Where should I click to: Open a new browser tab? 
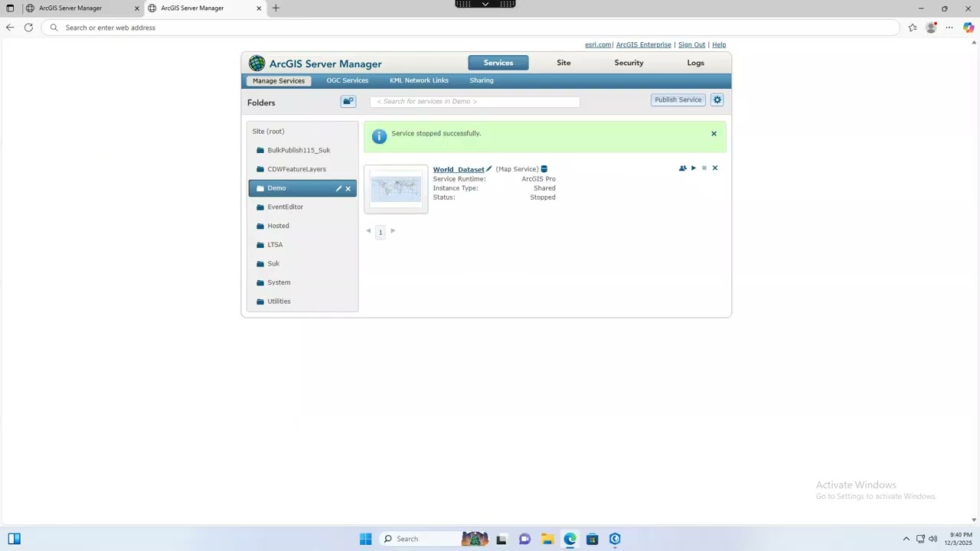coord(276,8)
